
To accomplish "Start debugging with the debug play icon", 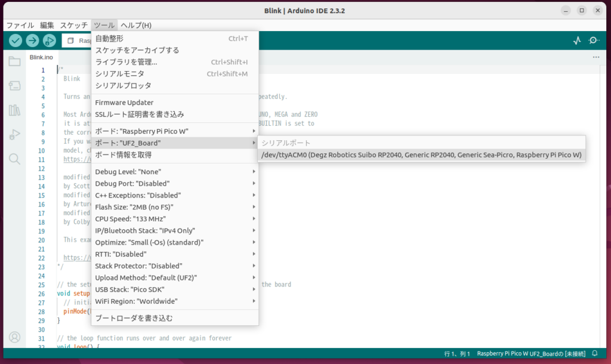I will pos(49,40).
